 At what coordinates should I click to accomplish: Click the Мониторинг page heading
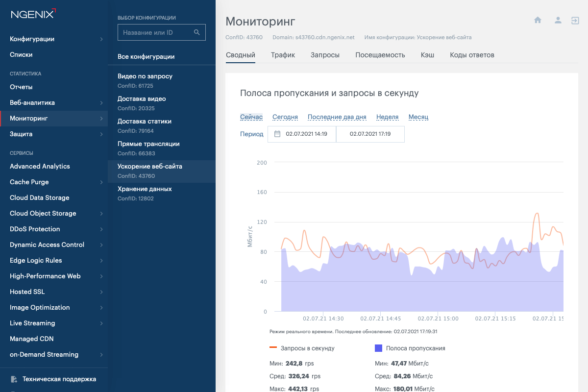260,21
